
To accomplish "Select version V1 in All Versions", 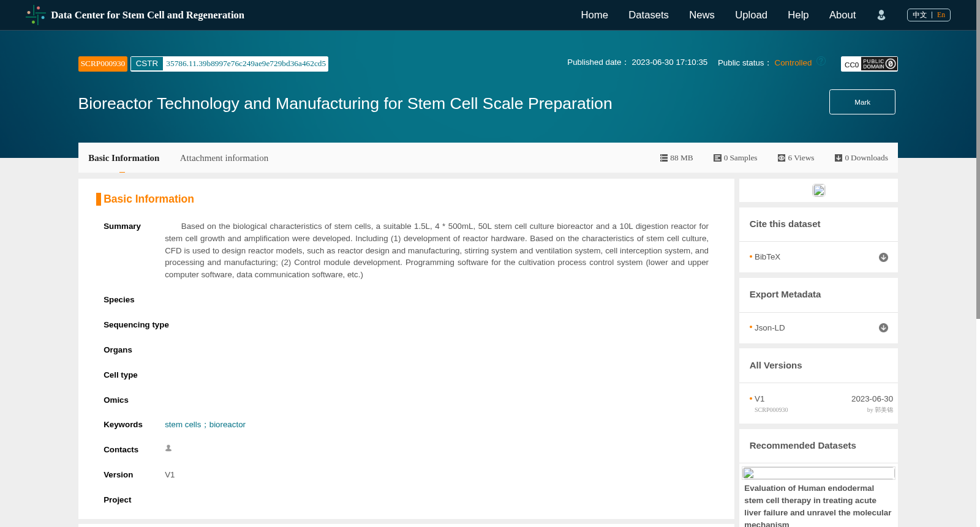I will coord(759,399).
